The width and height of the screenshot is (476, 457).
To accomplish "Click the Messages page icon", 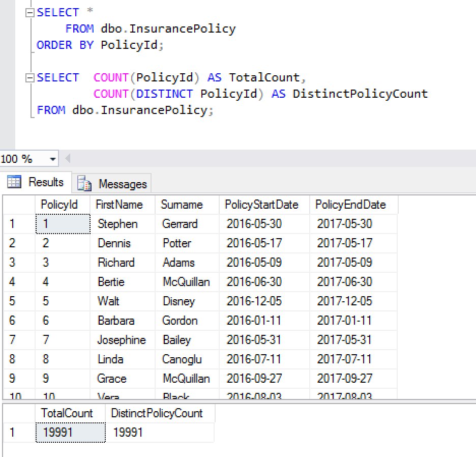I will click(84, 184).
